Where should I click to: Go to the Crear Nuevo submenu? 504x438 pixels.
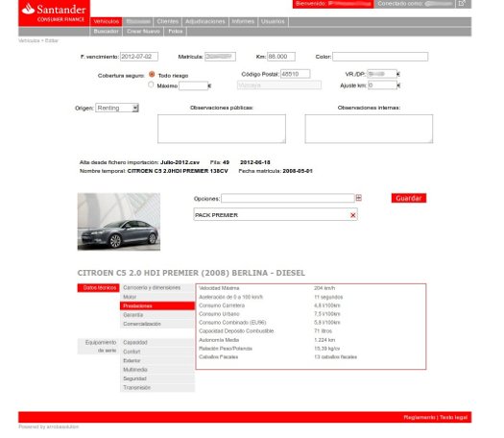pos(143,32)
